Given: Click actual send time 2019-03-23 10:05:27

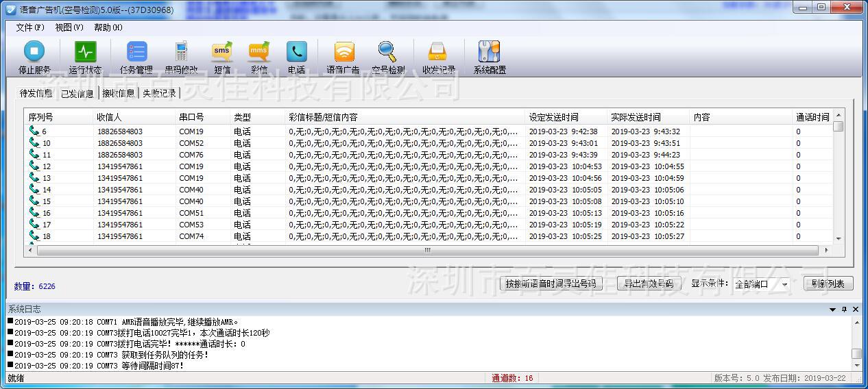Looking at the screenshot, I should click(x=647, y=236).
